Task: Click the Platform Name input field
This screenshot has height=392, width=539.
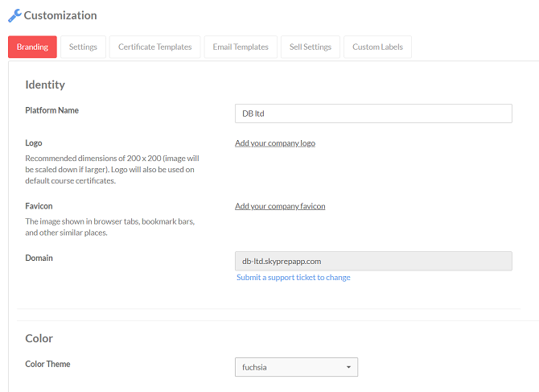Action: point(373,113)
